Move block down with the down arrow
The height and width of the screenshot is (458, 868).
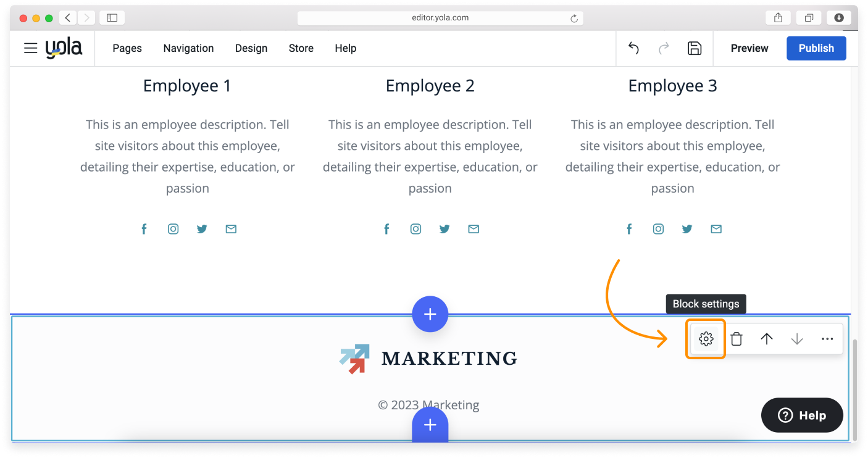point(797,339)
